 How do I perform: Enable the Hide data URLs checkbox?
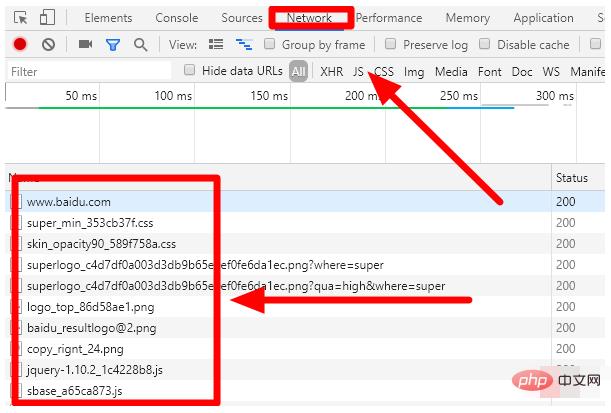click(x=190, y=70)
